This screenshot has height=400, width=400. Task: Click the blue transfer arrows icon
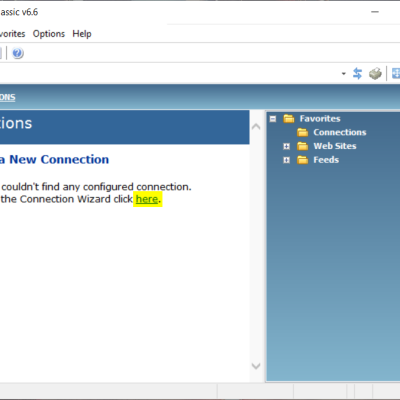[357, 73]
